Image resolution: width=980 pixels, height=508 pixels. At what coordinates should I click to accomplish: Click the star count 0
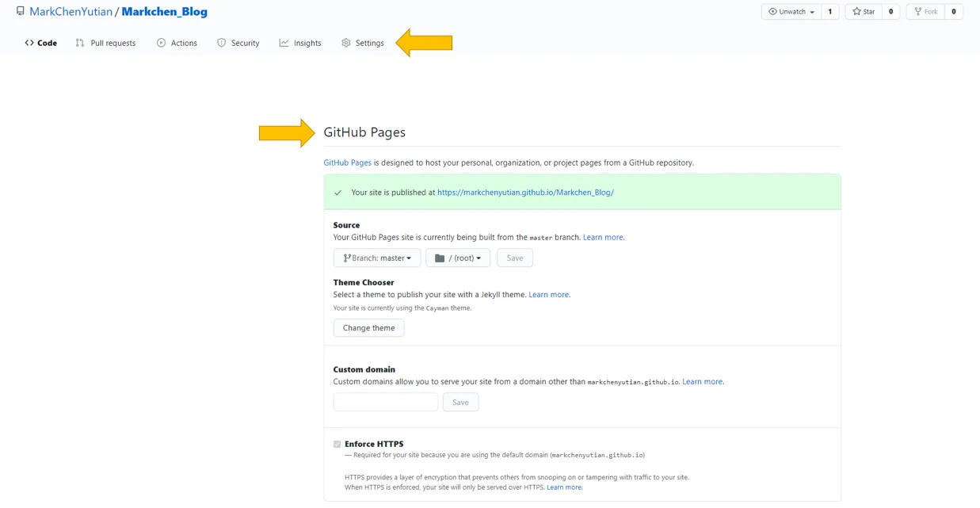click(890, 12)
